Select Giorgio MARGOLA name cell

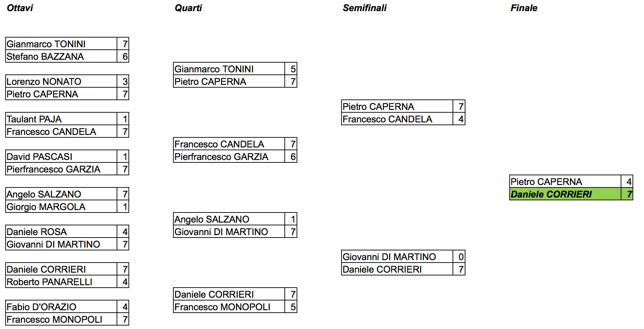point(61,207)
